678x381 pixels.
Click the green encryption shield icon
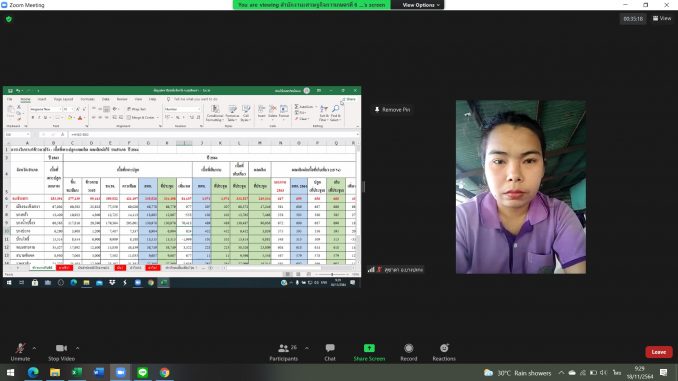9,19
